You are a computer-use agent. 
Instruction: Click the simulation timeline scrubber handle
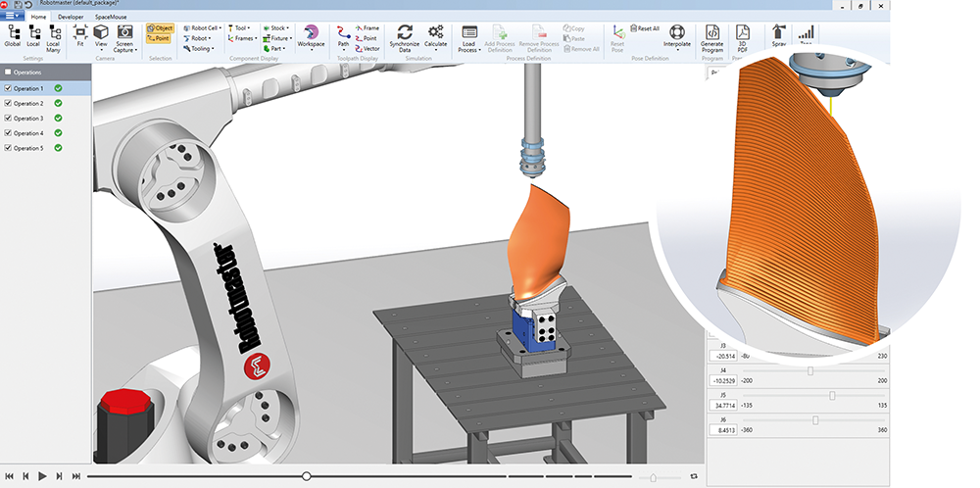tap(306, 476)
